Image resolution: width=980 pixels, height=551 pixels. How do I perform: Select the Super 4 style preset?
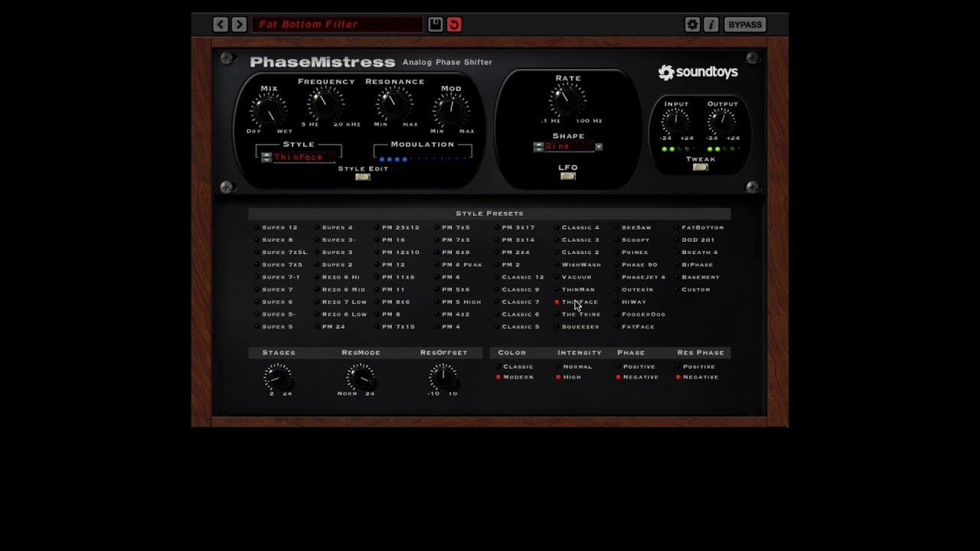coord(334,227)
